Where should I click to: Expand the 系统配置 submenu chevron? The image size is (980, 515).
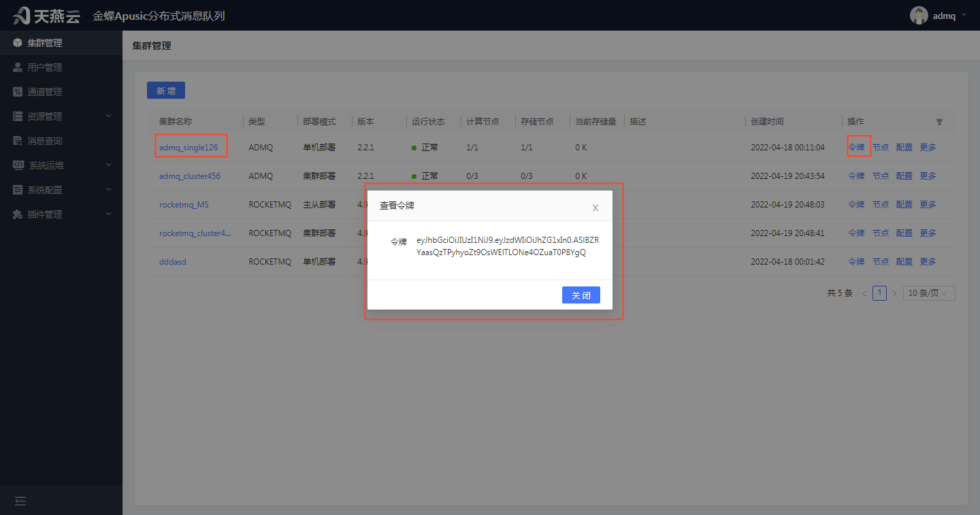[109, 190]
